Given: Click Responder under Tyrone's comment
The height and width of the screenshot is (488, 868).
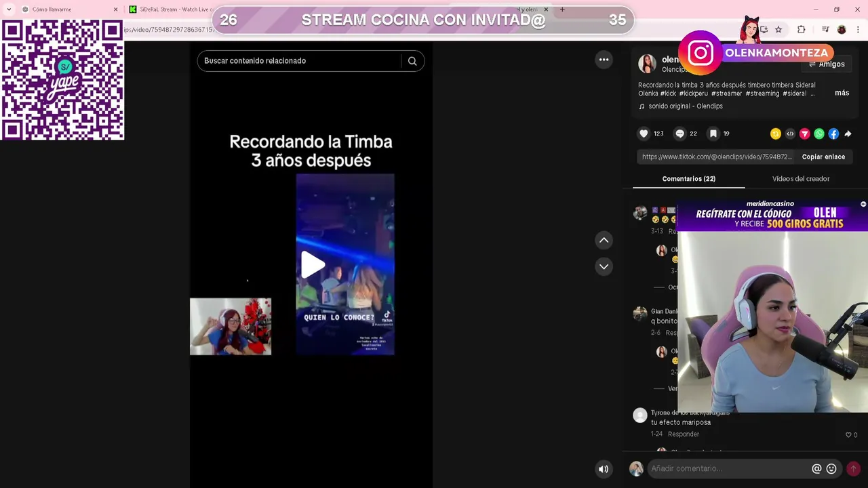Looking at the screenshot, I should 683,434.
